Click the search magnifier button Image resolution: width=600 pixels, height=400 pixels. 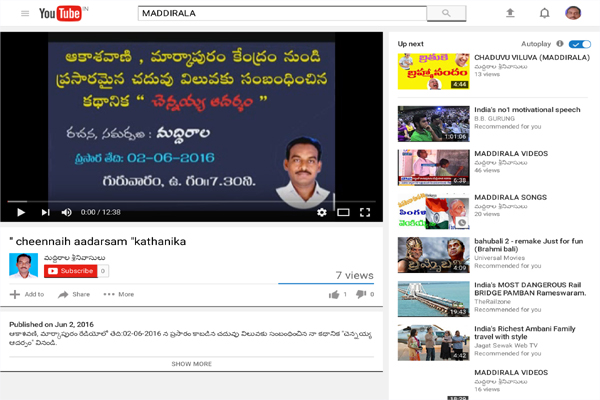tap(446, 13)
